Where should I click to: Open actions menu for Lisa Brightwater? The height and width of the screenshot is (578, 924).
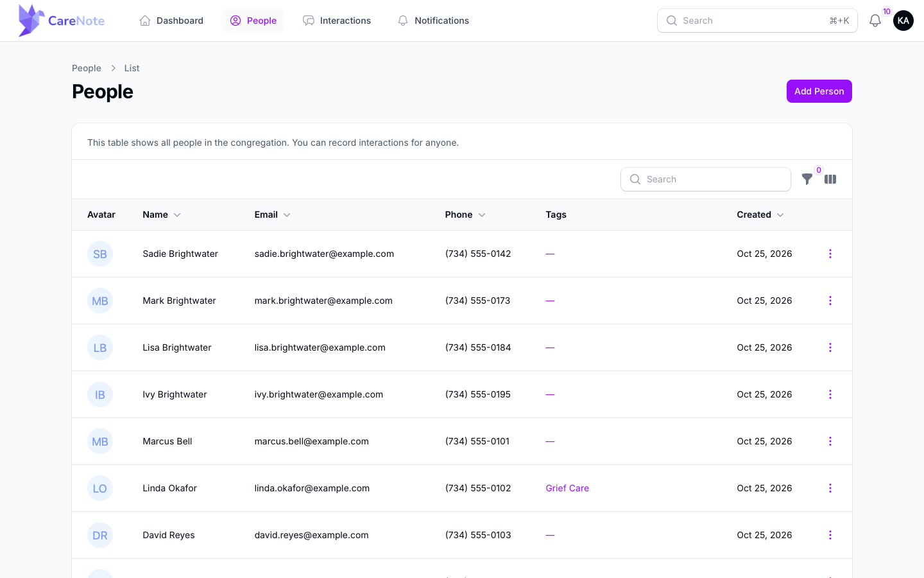[x=830, y=347]
